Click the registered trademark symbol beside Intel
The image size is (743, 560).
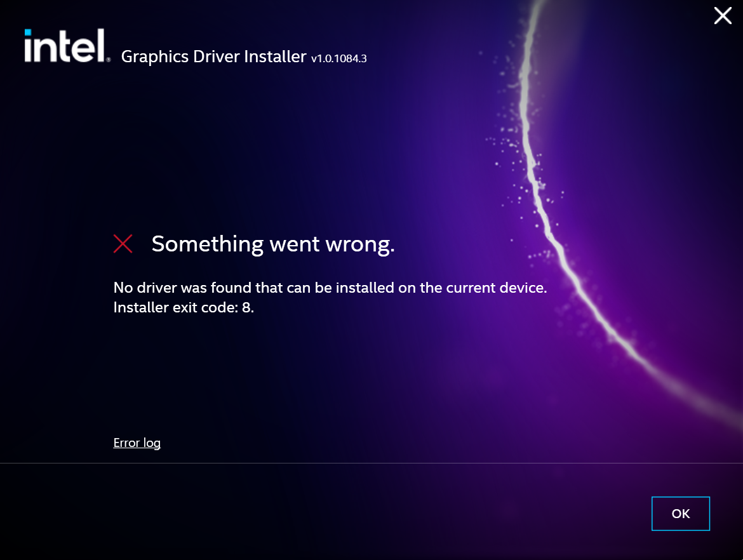(x=109, y=60)
